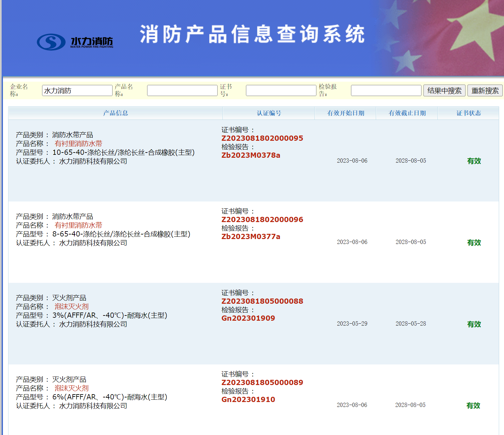Image resolution: width=504 pixels, height=435 pixels.
Task: Click model text 10-65-40-涤纶长丝/涤纶长丝-合成橡胶(主型)
Action: coord(123,153)
